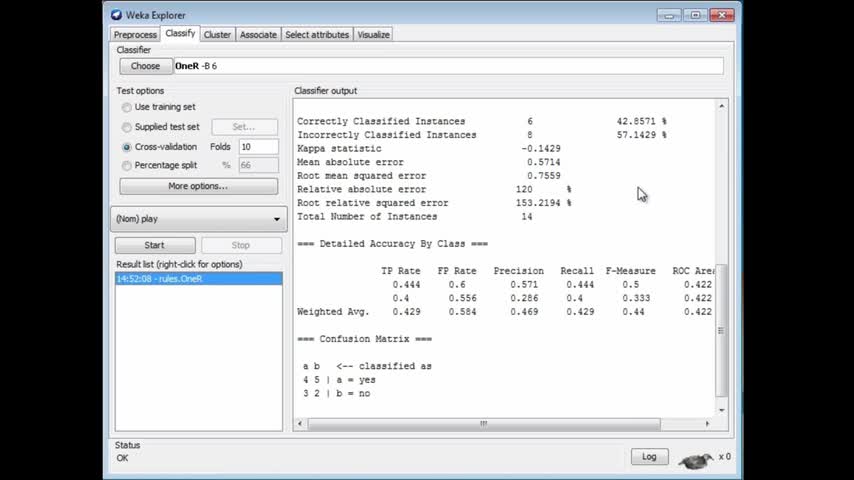Click the 'b = no' confusion matrix row
Viewport: 854px width, 480px height.
pos(337,393)
